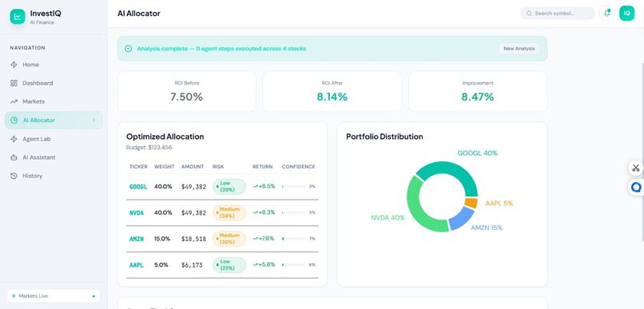Click the Agent Lab lightning icon
644x309 pixels.
pyautogui.click(x=14, y=139)
